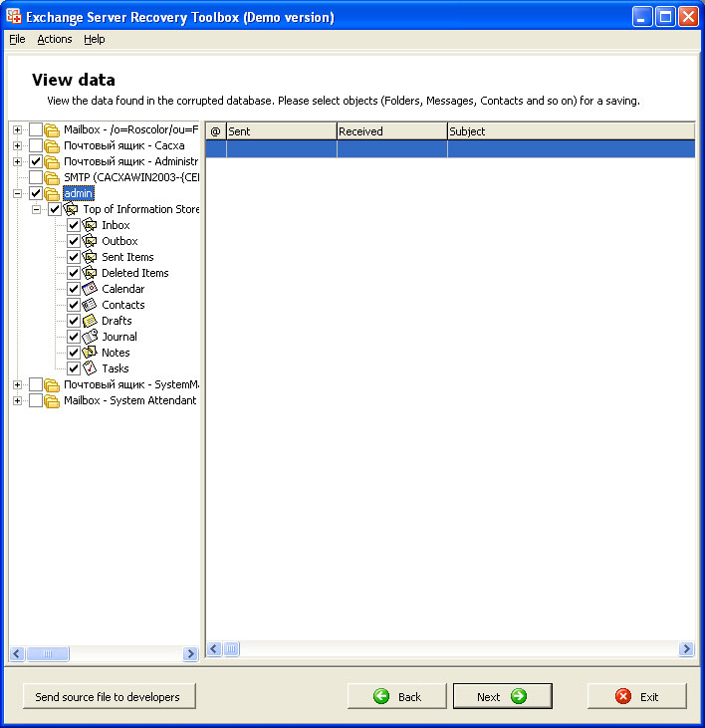Viewport: 705px width, 728px height.
Task: Click message list scroll right arrow
Action: (x=686, y=648)
